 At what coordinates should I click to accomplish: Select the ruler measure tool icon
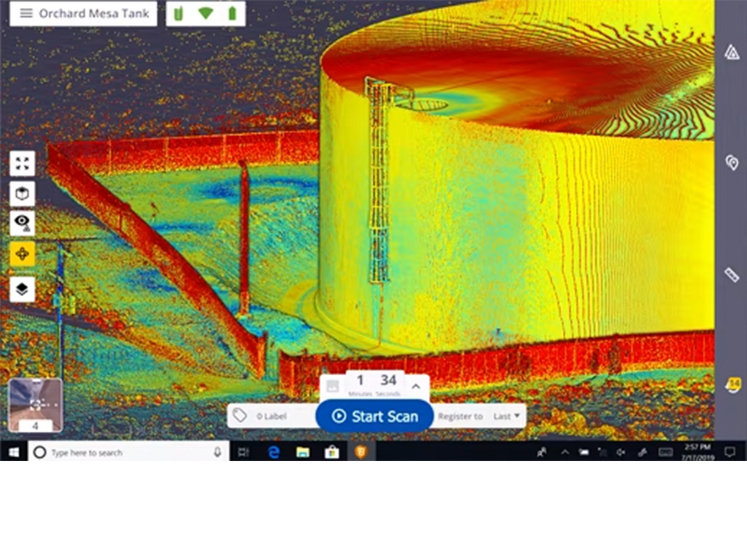point(731,274)
